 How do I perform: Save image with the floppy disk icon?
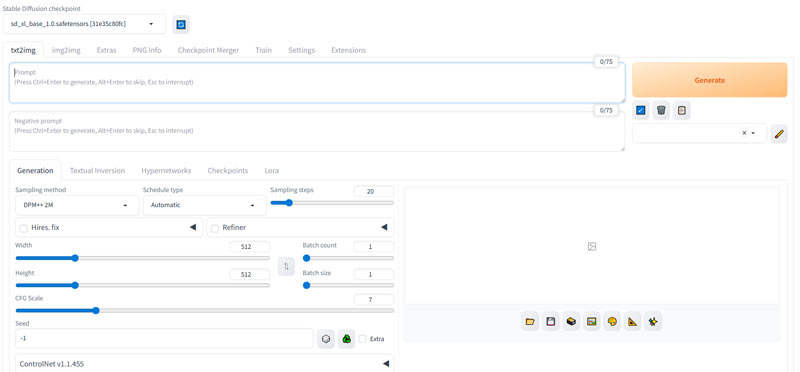point(551,321)
